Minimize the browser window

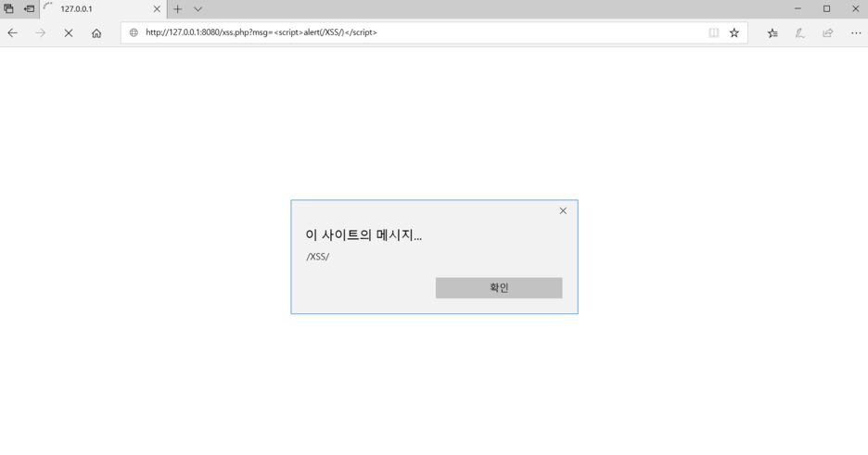coord(798,9)
